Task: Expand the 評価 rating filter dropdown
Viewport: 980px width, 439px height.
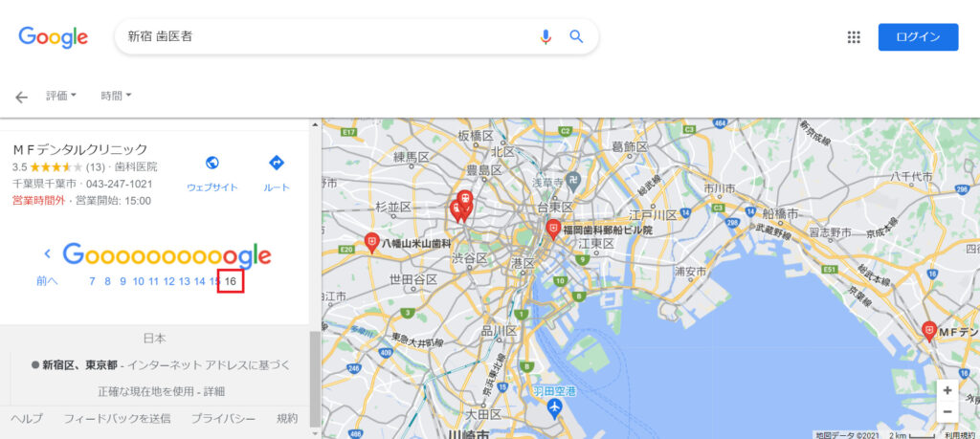Action: [x=60, y=97]
